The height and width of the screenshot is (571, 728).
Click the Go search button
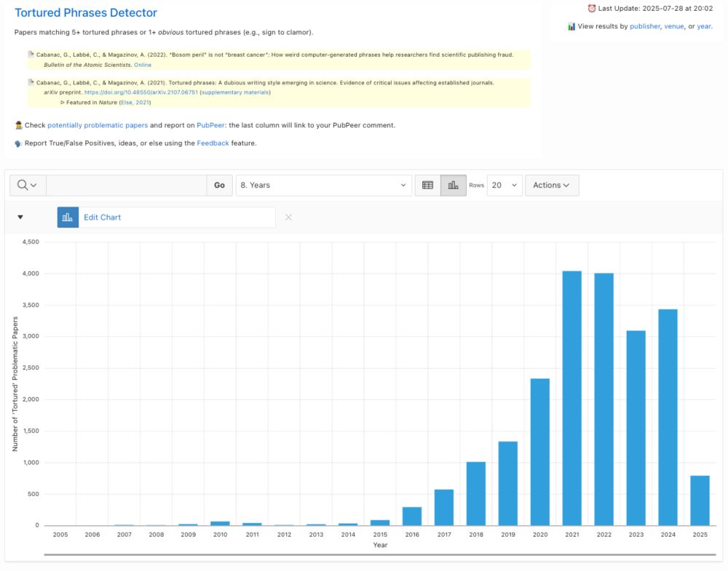[219, 185]
